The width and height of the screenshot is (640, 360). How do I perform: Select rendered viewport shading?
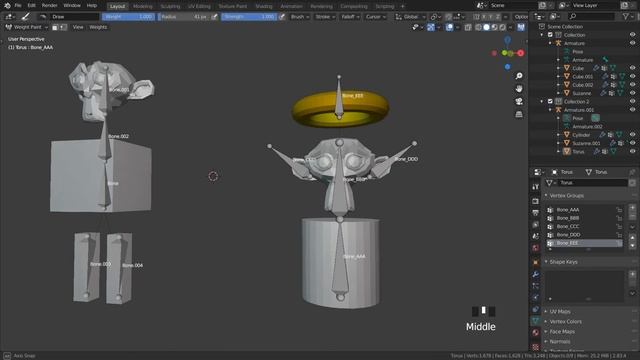pyautogui.click(x=502, y=27)
